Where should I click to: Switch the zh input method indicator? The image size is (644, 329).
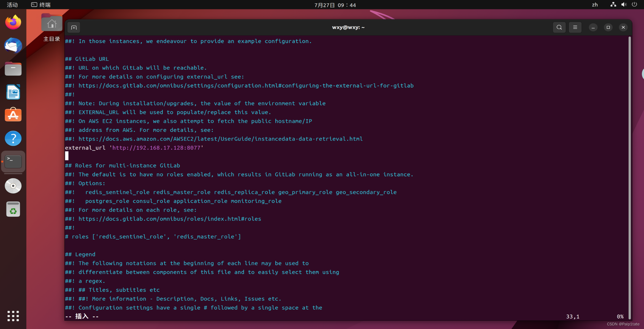point(595,5)
